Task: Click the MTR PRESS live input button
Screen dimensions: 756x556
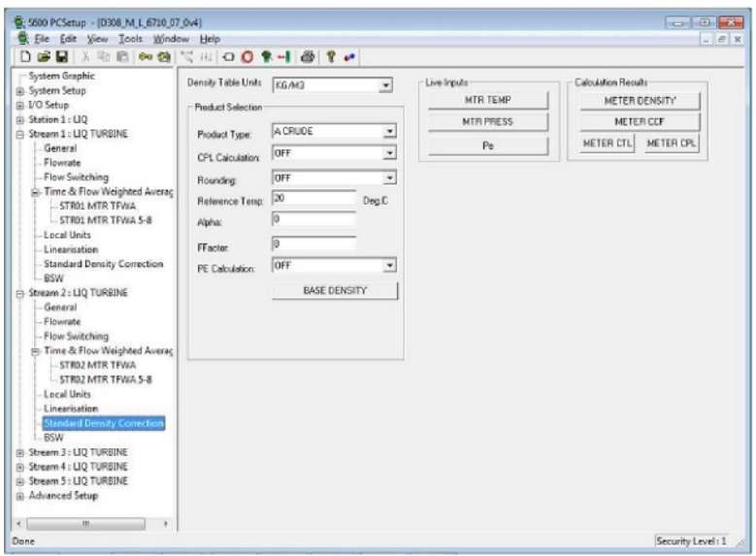Action: tap(488, 121)
